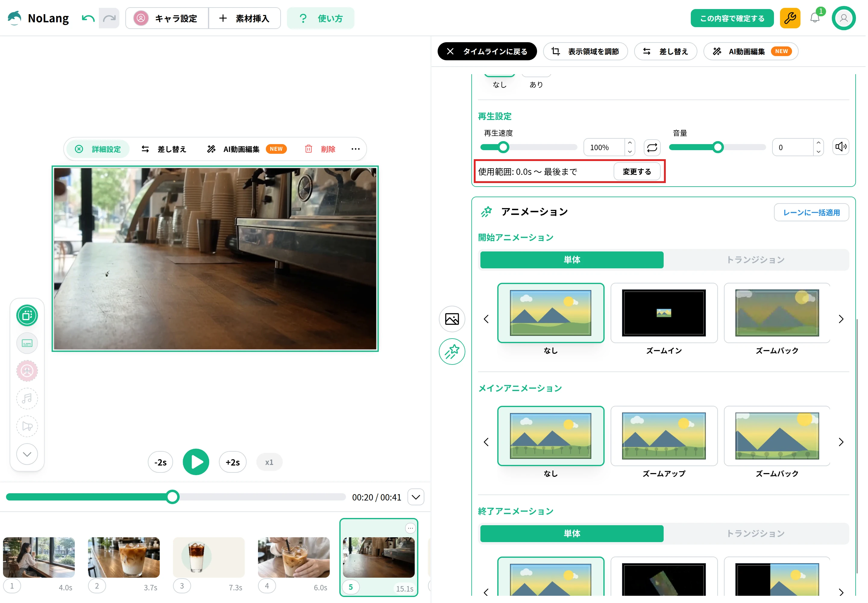868x603 pixels.
Task: Expand the left sidebar chevron down
Action: tap(27, 454)
